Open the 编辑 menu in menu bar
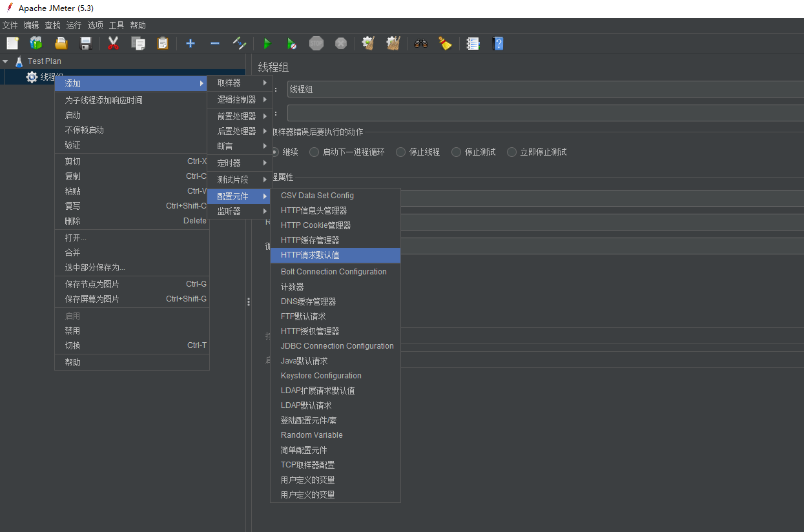The width and height of the screenshot is (804, 532). pyautogui.click(x=32, y=25)
